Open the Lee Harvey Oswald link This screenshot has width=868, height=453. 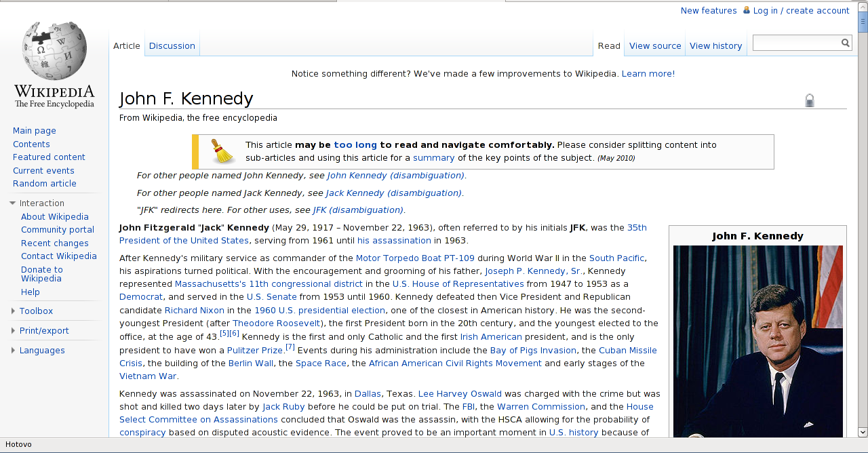point(460,394)
